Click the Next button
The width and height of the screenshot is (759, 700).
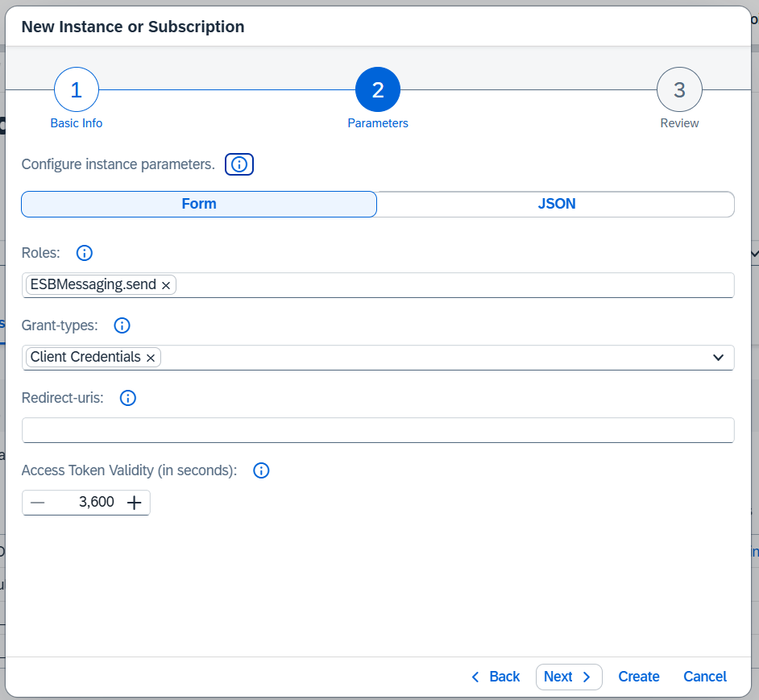tap(568, 677)
